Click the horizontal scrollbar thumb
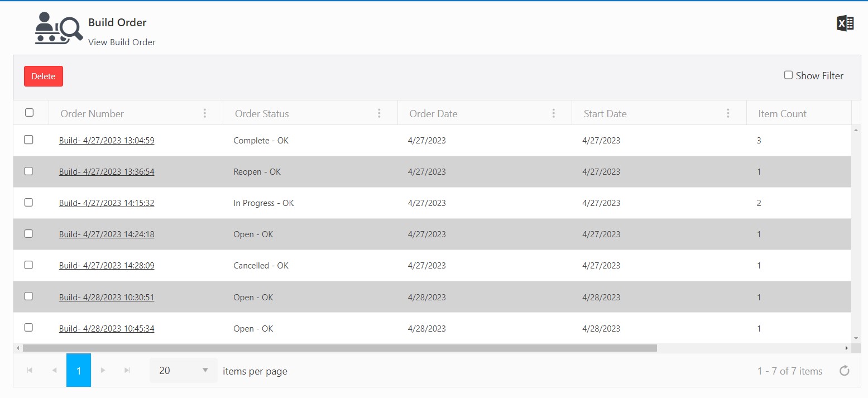Screen dimensions: 868x398 339,348
